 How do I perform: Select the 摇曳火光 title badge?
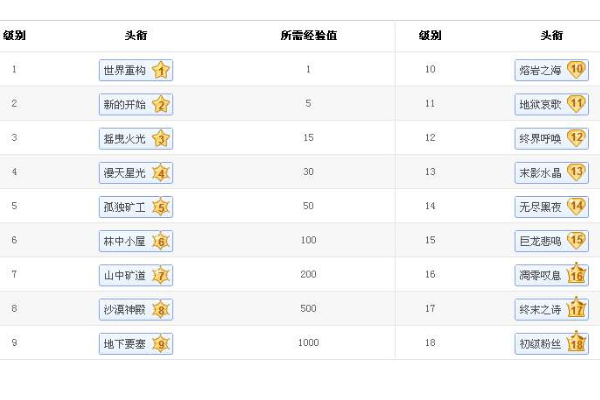[x=125, y=139]
